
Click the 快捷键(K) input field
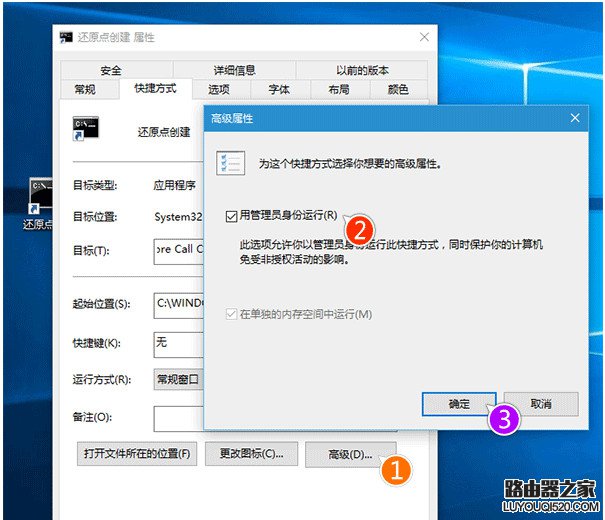(x=179, y=344)
